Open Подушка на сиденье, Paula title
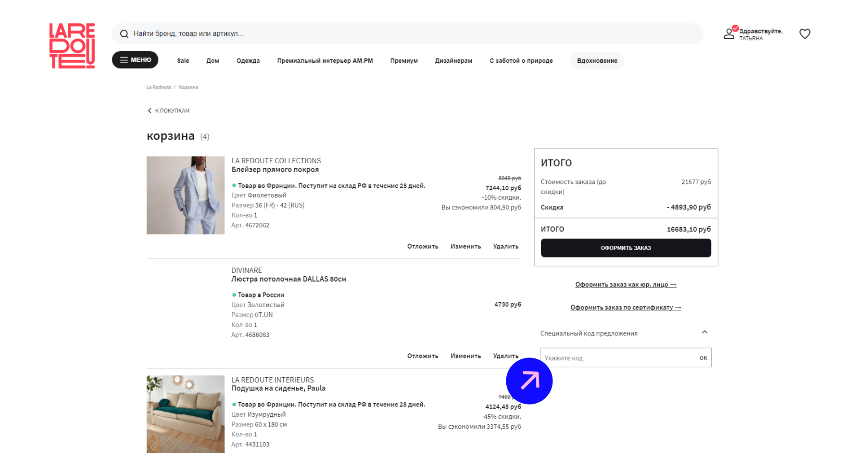The image size is (868, 453). coord(278,388)
